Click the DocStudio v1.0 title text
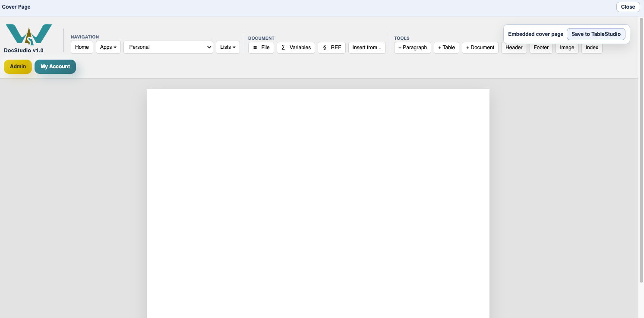The height and width of the screenshot is (318, 644). (x=24, y=51)
